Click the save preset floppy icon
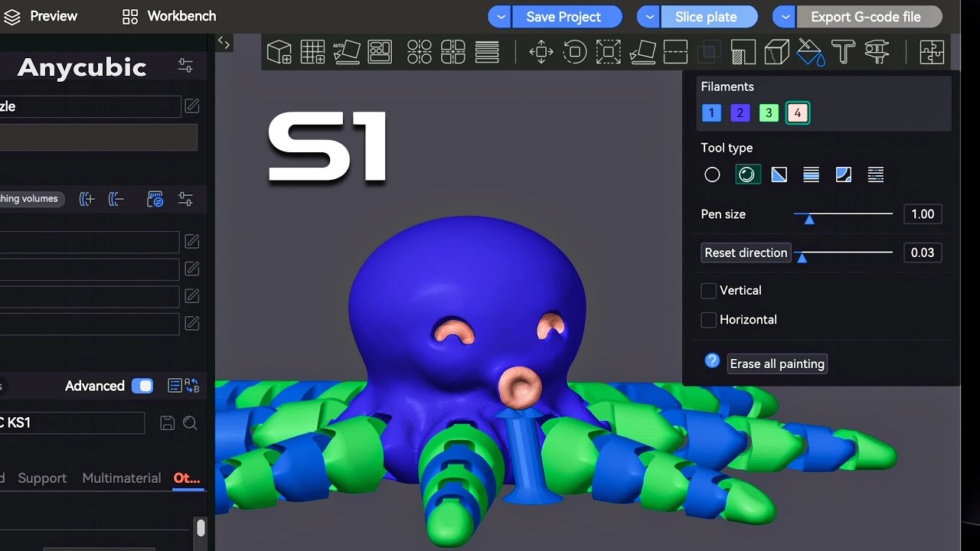Viewport: 980px width, 551px height. [167, 422]
